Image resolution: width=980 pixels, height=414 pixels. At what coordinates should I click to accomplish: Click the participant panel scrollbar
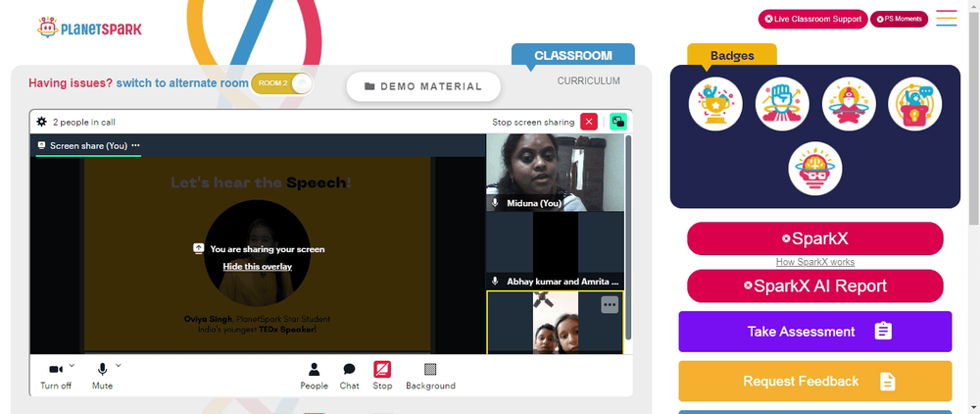(628, 237)
